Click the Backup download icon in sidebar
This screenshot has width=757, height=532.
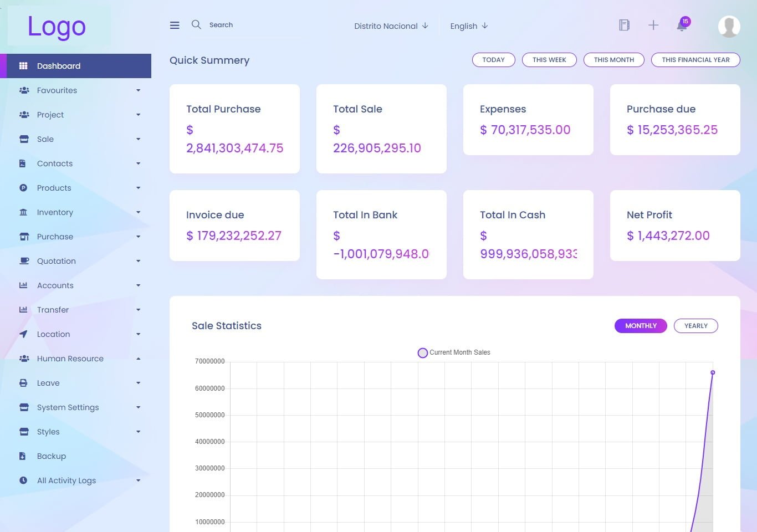pos(23,456)
